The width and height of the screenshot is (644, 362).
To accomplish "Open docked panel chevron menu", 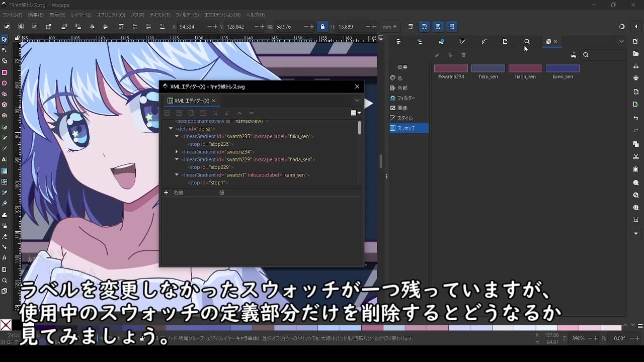I will [x=621, y=42].
